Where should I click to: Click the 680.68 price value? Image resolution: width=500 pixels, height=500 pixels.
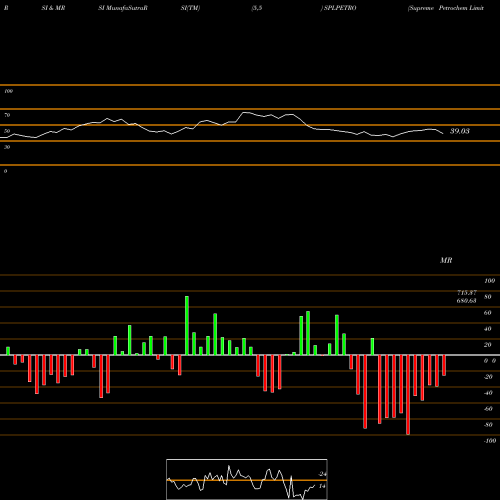tap(467, 300)
